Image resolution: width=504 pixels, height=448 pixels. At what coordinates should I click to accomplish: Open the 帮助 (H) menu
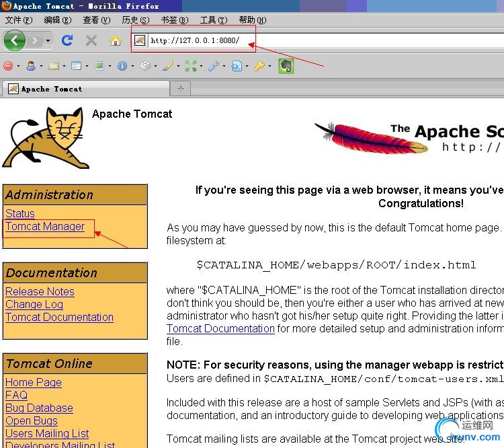coord(253,20)
